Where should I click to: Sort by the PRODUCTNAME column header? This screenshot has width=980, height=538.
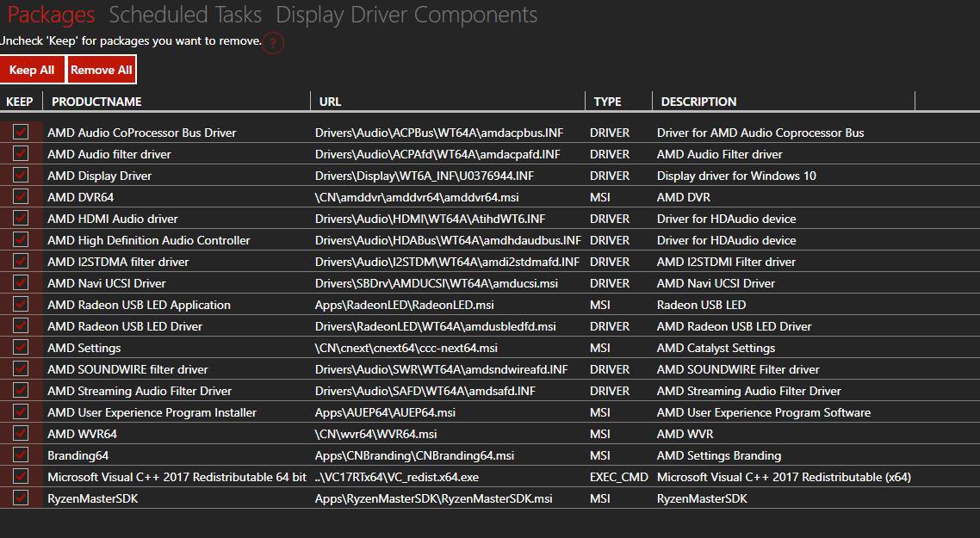[96, 102]
